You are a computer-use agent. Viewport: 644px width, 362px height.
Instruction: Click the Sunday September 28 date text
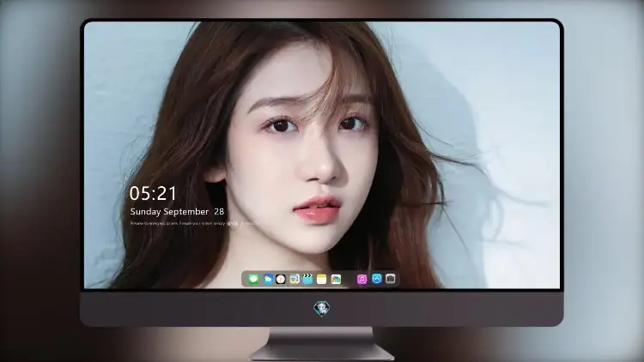(x=177, y=212)
